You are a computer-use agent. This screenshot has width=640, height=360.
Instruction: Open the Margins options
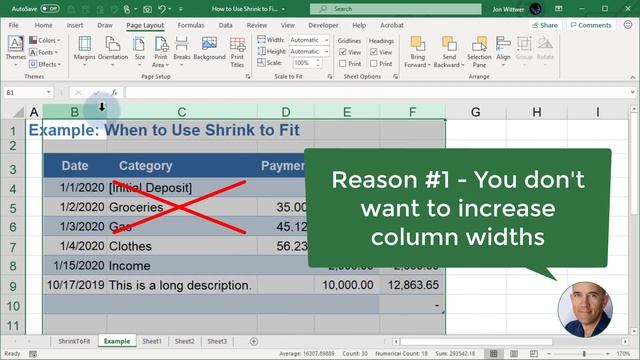coord(84,51)
